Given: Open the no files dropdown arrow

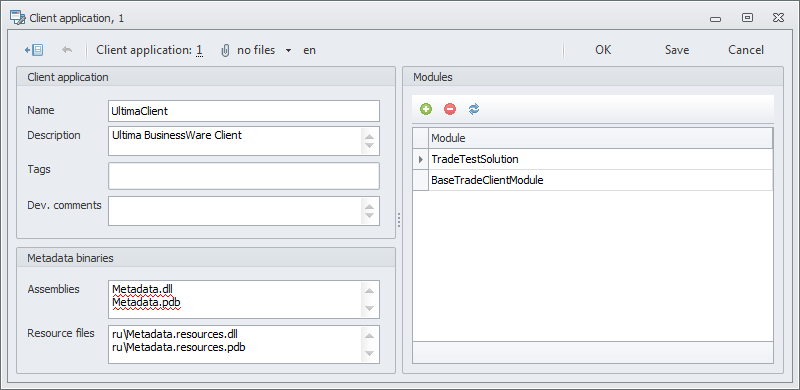Looking at the screenshot, I should coord(288,51).
